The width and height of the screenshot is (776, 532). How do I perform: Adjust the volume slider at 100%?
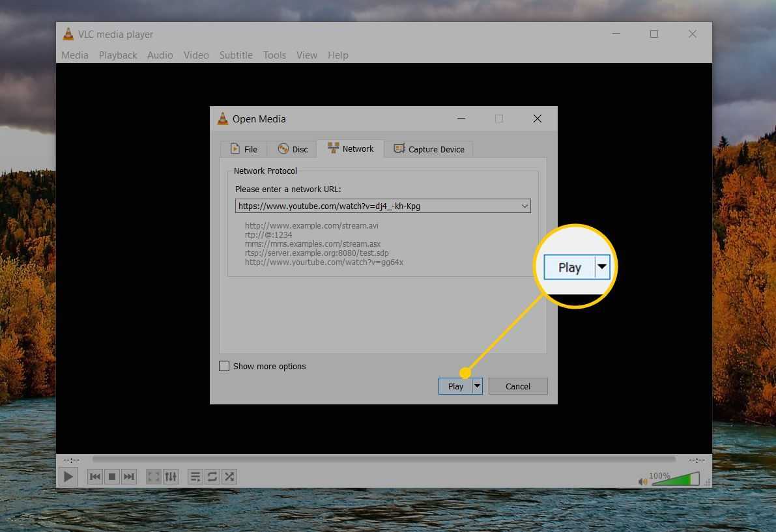coord(676,479)
